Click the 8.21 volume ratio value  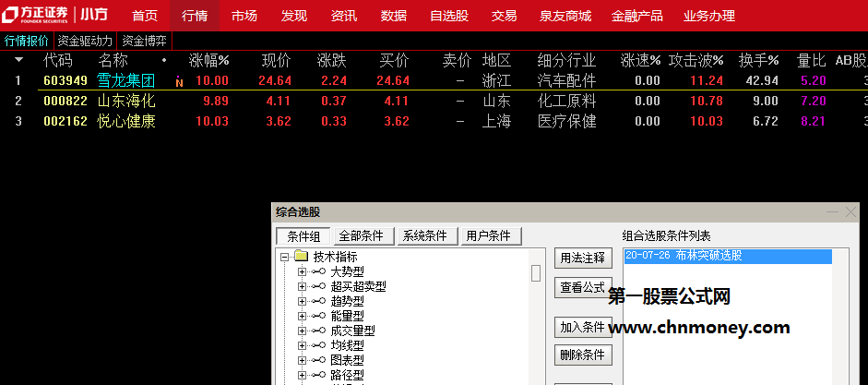(814, 121)
